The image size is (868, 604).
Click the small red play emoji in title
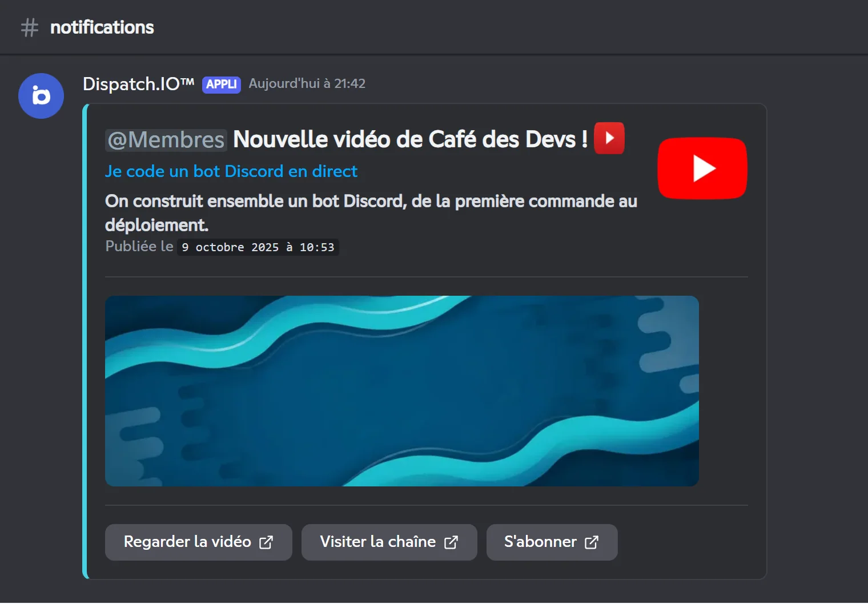[x=609, y=138]
